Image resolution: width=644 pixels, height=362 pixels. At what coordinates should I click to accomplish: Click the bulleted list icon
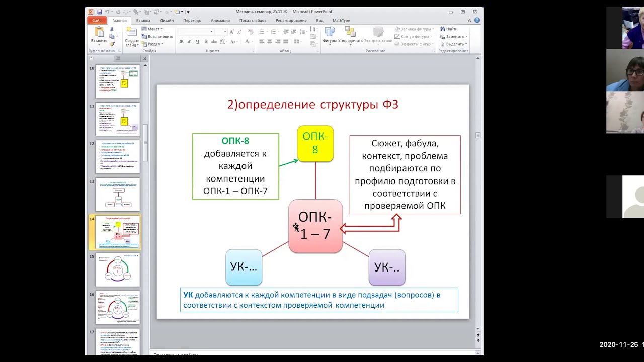click(x=262, y=32)
